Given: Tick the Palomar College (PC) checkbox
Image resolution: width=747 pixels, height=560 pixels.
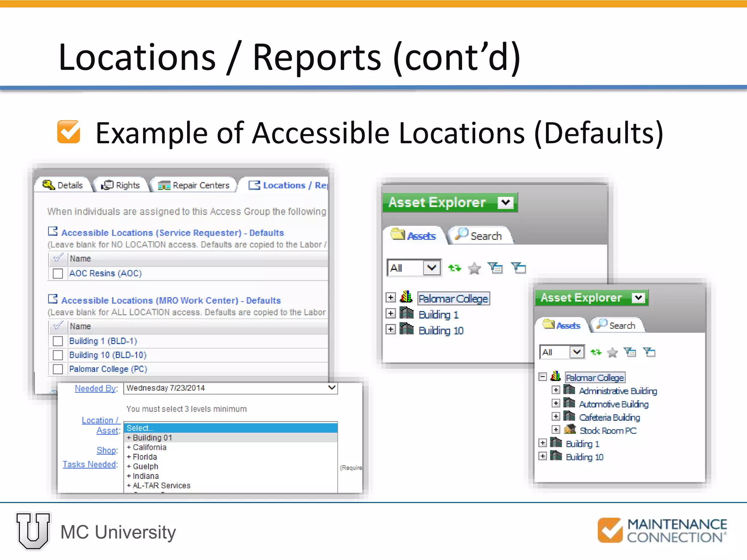Looking at the screenshot, I should 58,369.
